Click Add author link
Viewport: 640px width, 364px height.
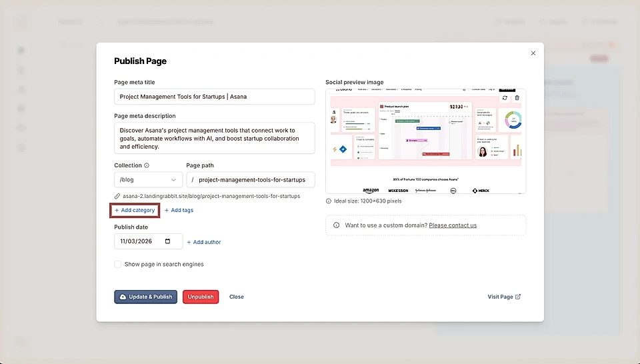tap(204, 242)
